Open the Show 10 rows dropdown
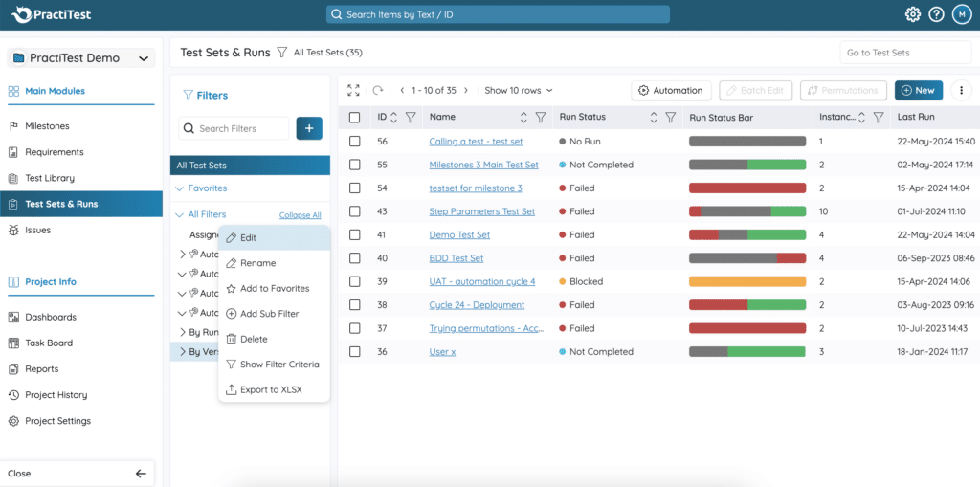The height and width of the screenshot is (487, 980). pos(519,91)
